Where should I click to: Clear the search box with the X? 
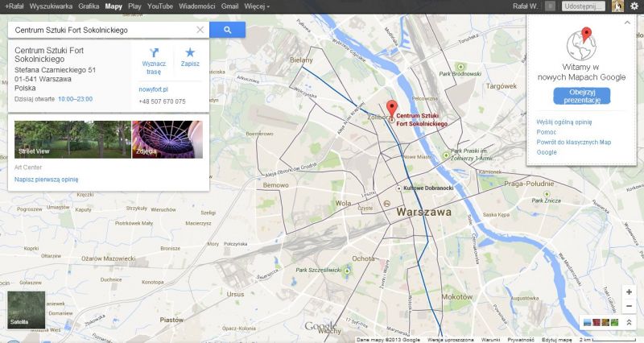click(200, 30)
